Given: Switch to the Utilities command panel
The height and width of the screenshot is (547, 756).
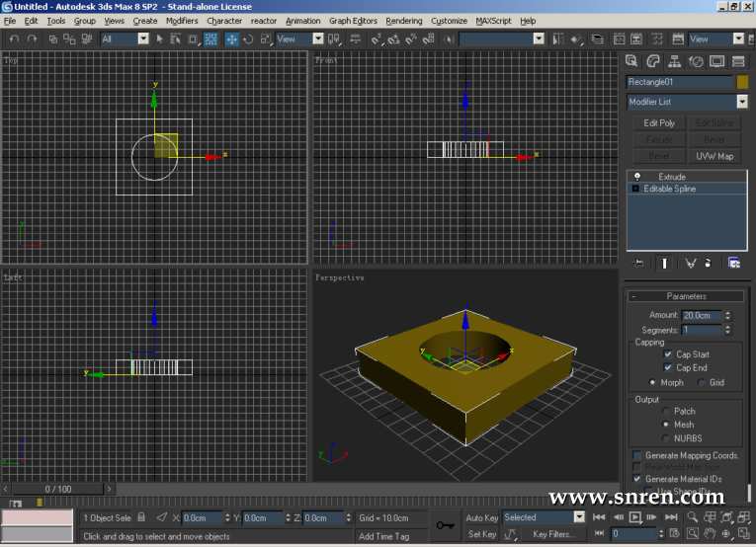Looking at the screenshot, I should pos(738,61).
